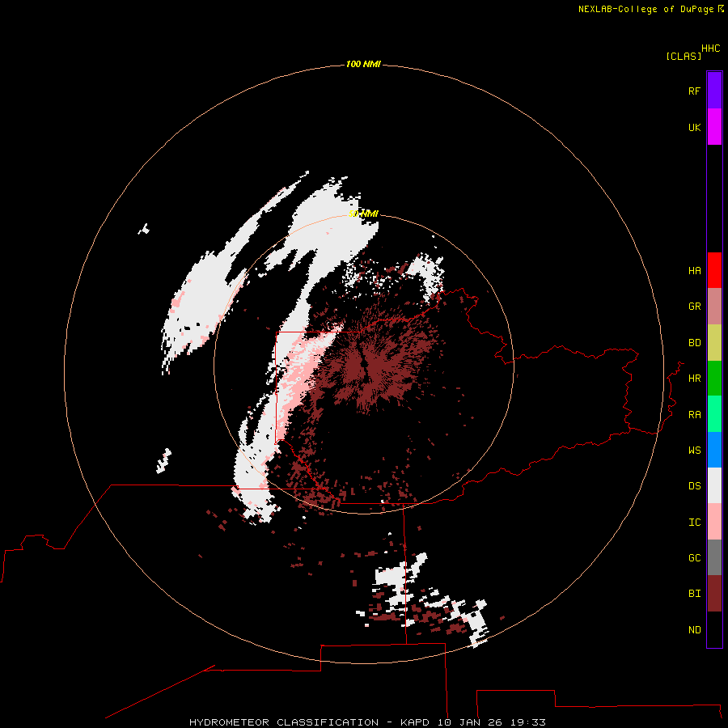Click the BI legend label
This screenshot has width=728, height=728.
tap(694, 594)
